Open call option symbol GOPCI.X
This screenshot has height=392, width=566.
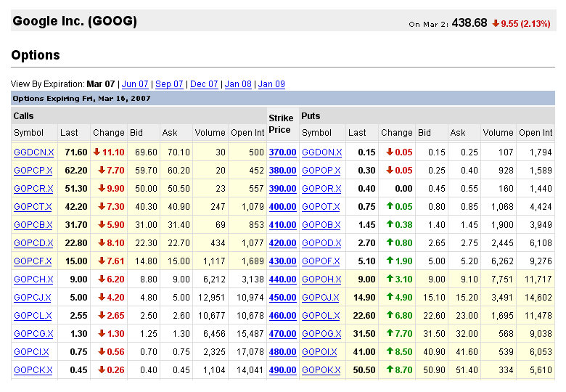(x=31, y=352)
